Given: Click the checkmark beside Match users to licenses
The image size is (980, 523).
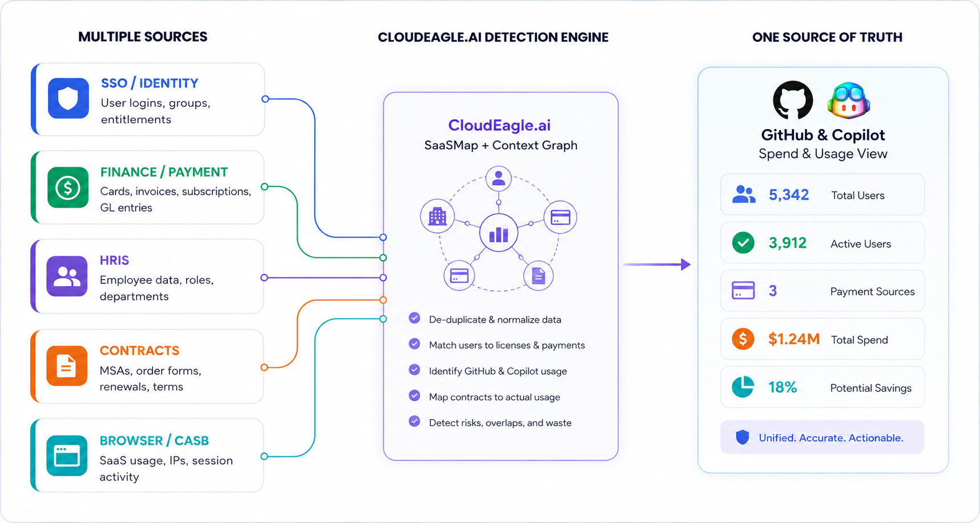Looking at the screenshot, I should pyautogui.click(x=414, y=344).
